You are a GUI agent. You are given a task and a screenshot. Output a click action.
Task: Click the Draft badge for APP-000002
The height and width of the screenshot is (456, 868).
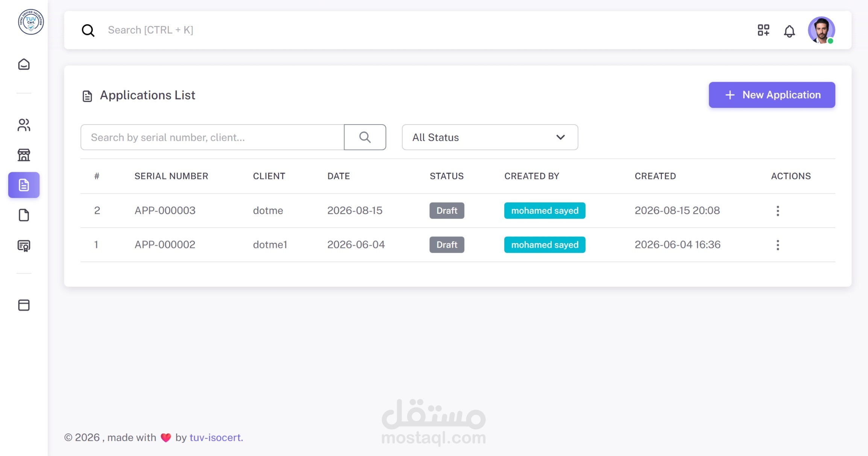[447, 245]
